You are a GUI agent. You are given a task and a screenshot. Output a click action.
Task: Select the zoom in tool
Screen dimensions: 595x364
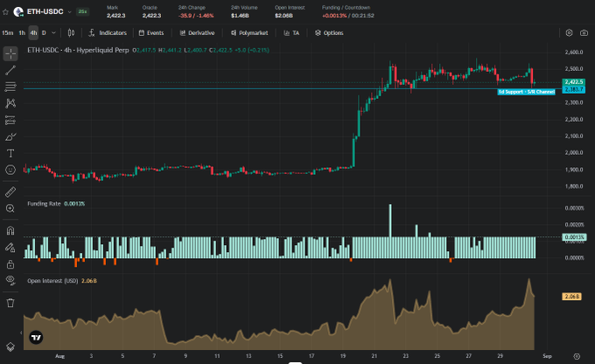tap(10, 208)
